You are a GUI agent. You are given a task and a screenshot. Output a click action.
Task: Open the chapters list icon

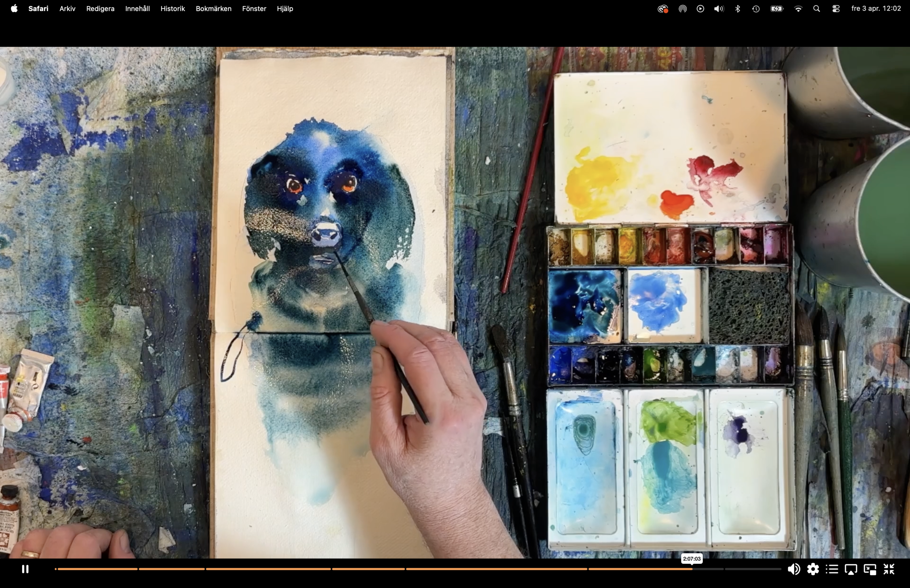pos(832,569)
